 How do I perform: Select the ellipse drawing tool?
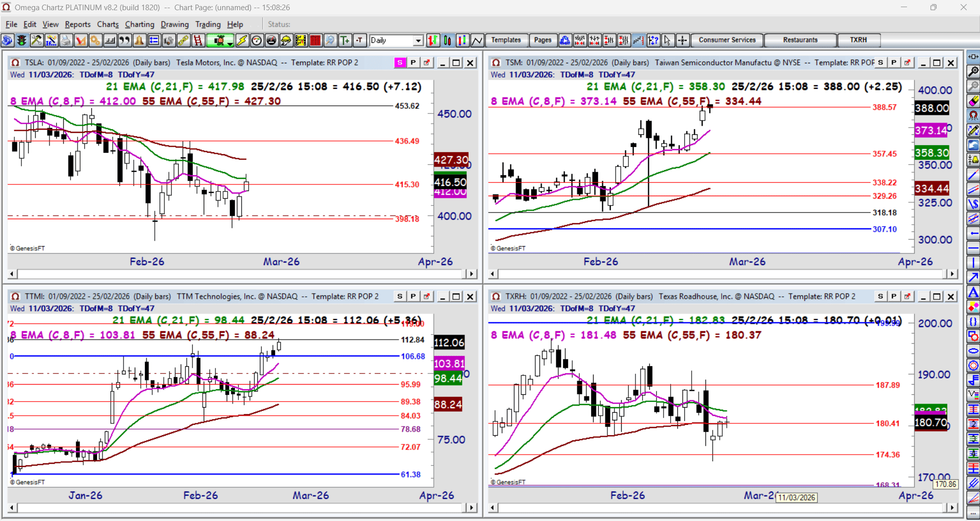tap(973, 351)
